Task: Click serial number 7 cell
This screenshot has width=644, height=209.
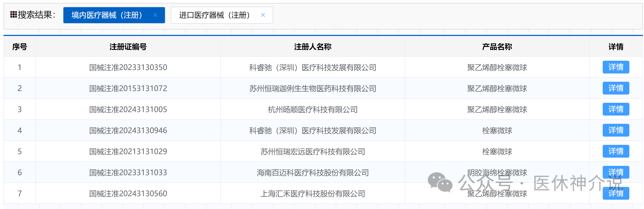Action: pos(20,193)
